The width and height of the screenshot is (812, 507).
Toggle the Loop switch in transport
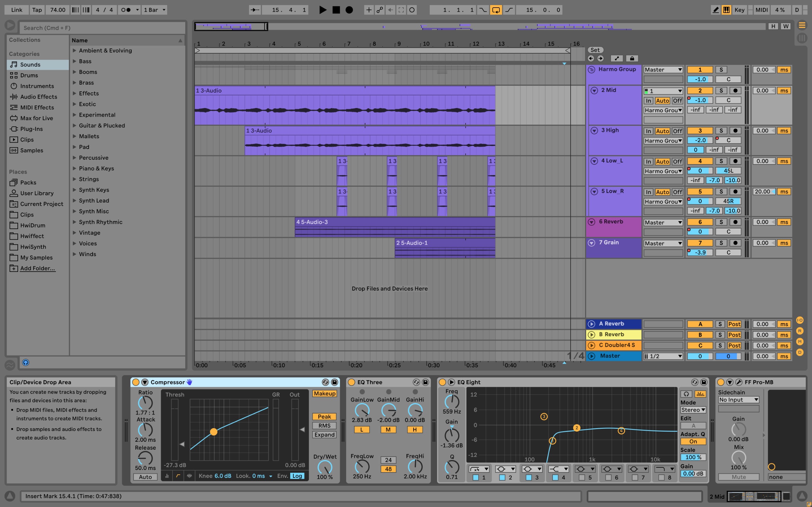click(495, 10)
